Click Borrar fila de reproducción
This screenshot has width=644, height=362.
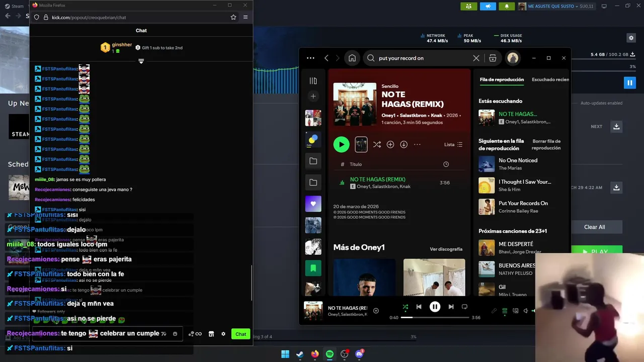click(546, 145)
